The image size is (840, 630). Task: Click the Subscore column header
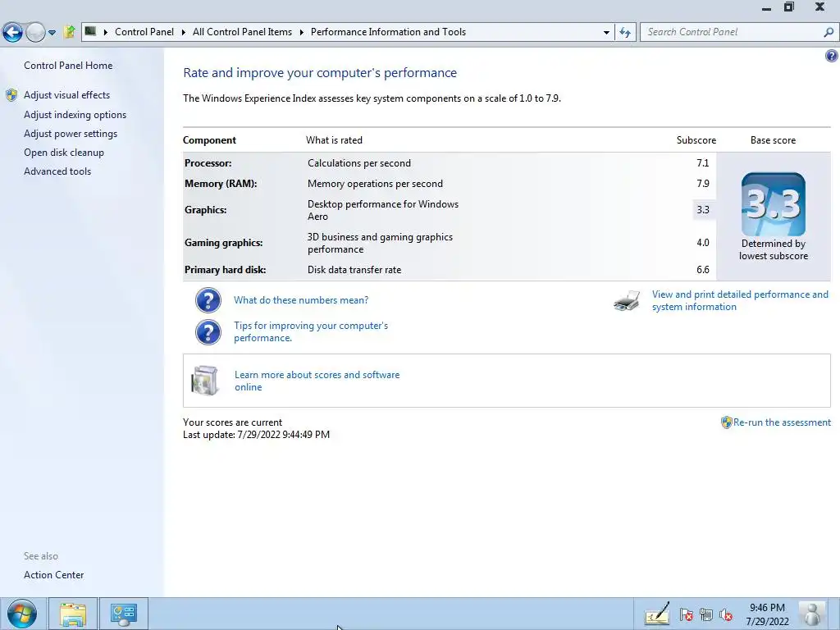click(696, 140)
